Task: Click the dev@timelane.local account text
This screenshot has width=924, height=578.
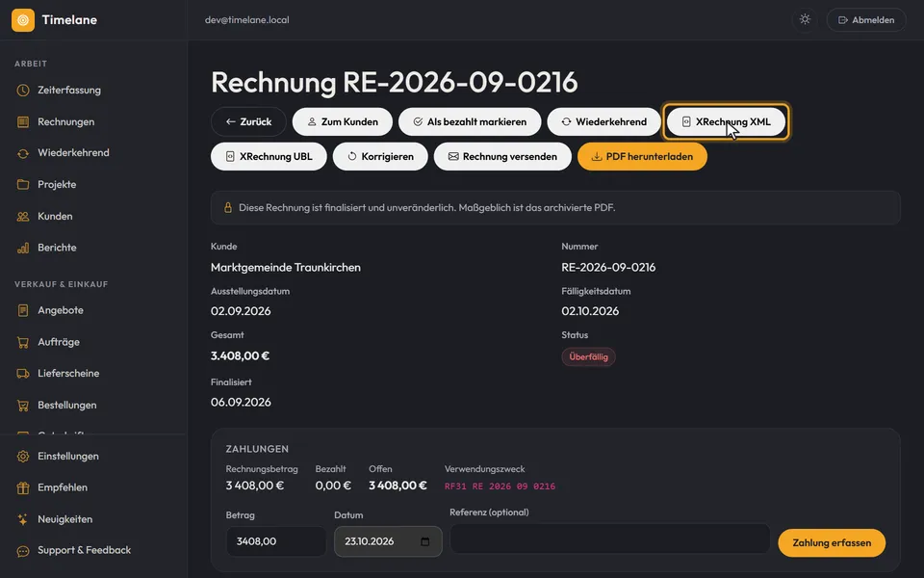Action: [247, 19]
